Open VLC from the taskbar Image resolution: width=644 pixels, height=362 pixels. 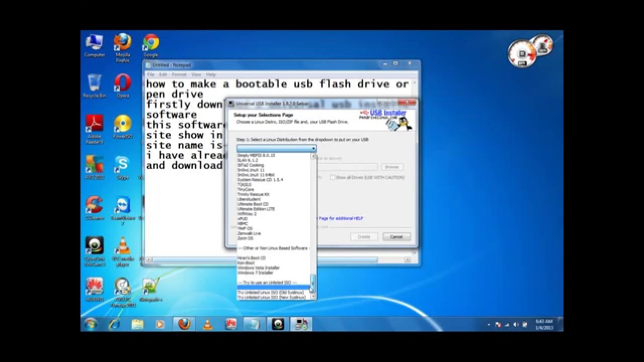click(207, 324)
